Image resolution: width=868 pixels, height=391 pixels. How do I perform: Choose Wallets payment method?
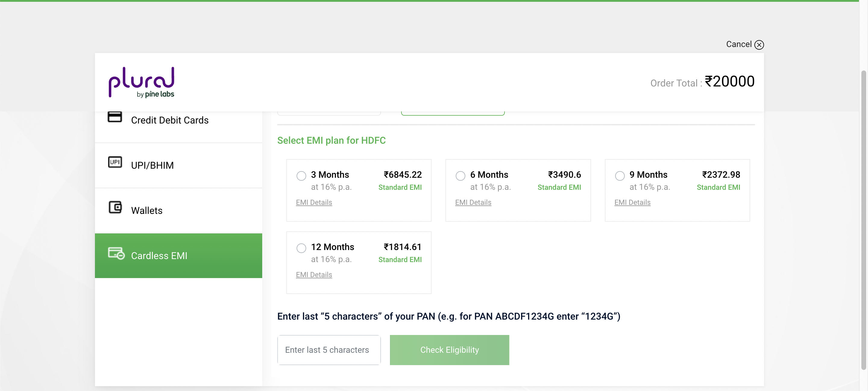pos(178,211)
